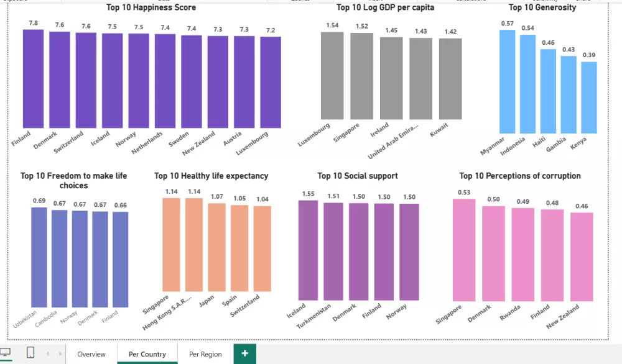This screenshot has height=364, width=622.
Task: Switch to the Per Region tab
Action: [205, 353]
